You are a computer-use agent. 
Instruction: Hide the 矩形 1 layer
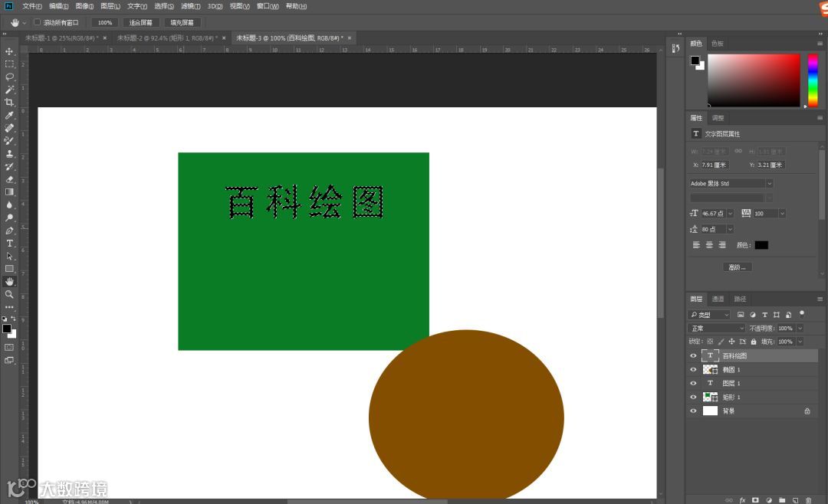(693, 397)
